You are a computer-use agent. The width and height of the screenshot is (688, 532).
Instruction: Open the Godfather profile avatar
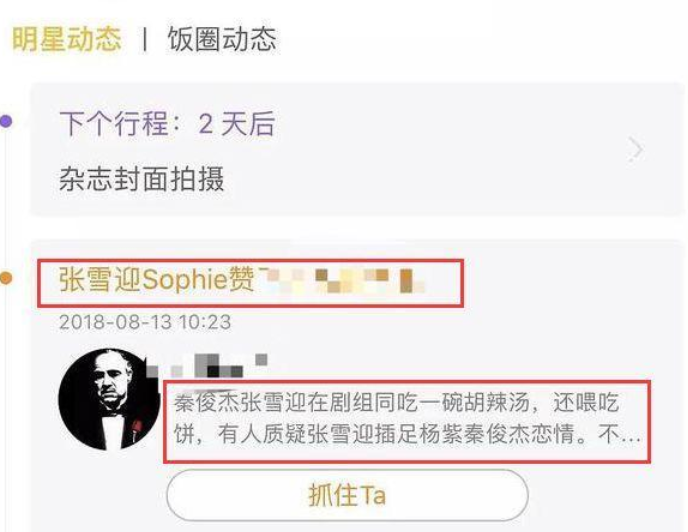click(x=110, y=399)
